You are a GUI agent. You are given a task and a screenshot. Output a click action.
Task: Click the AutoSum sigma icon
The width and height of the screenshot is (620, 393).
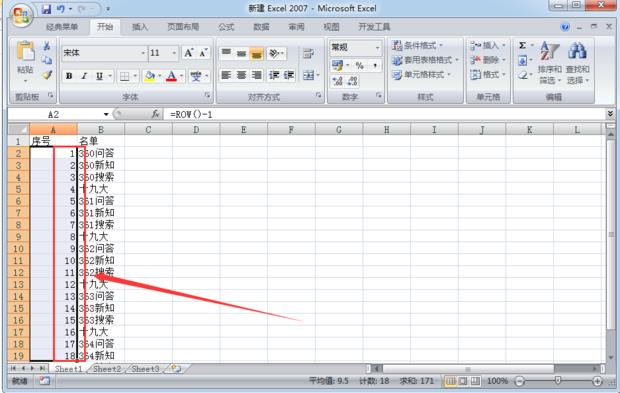[522, 45]
